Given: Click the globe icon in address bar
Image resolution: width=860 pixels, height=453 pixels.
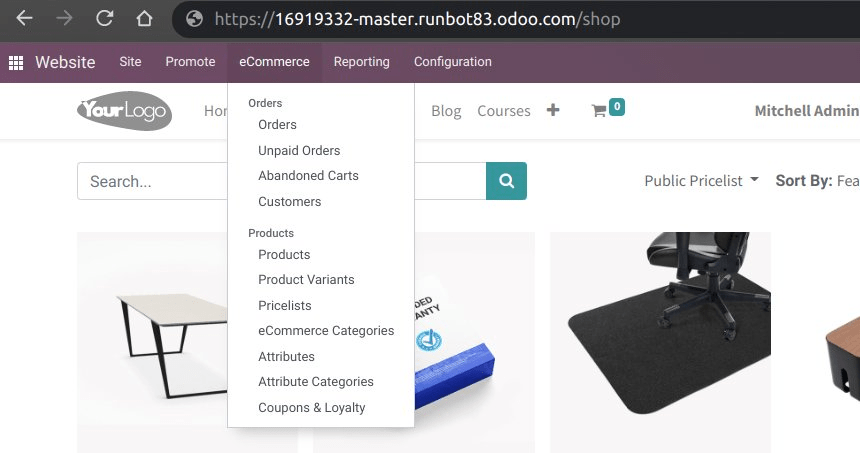Looking at the screenshot, I should (x=194, y=19).
